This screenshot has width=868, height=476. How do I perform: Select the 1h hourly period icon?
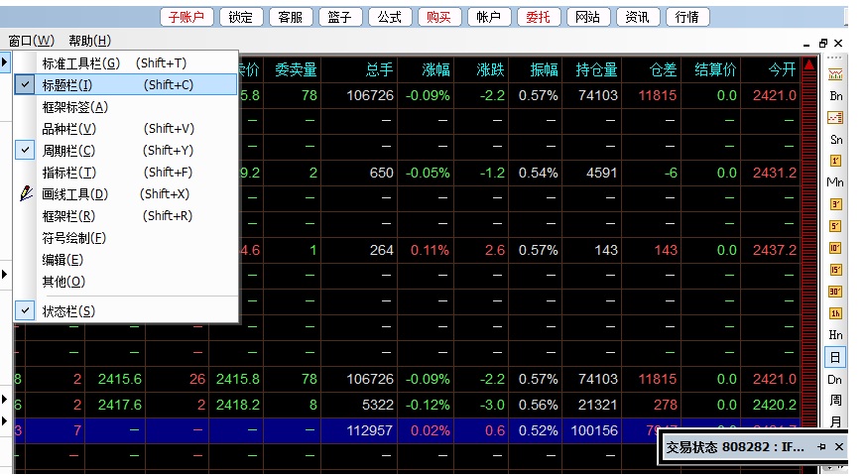(x=835, y=313)
